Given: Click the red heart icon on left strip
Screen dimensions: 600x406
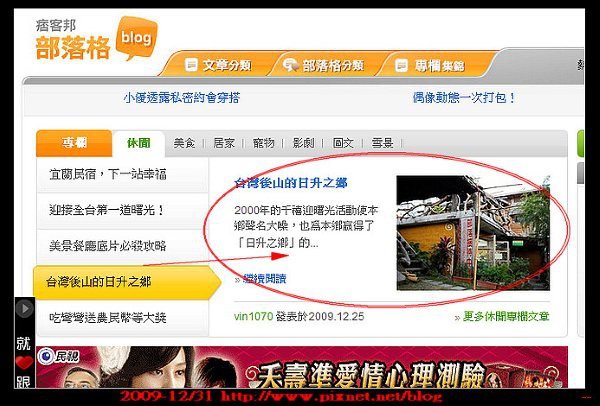Looking at the screenshot, I should coord(24,362).
